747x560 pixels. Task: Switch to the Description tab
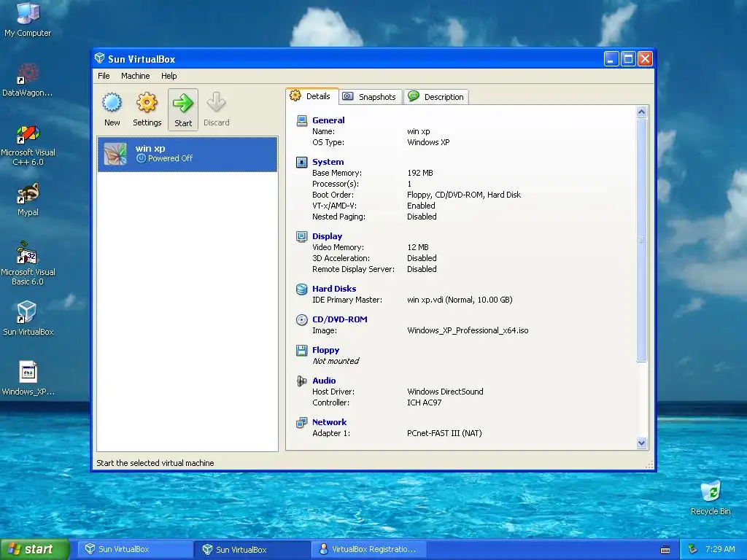[436, 97]
